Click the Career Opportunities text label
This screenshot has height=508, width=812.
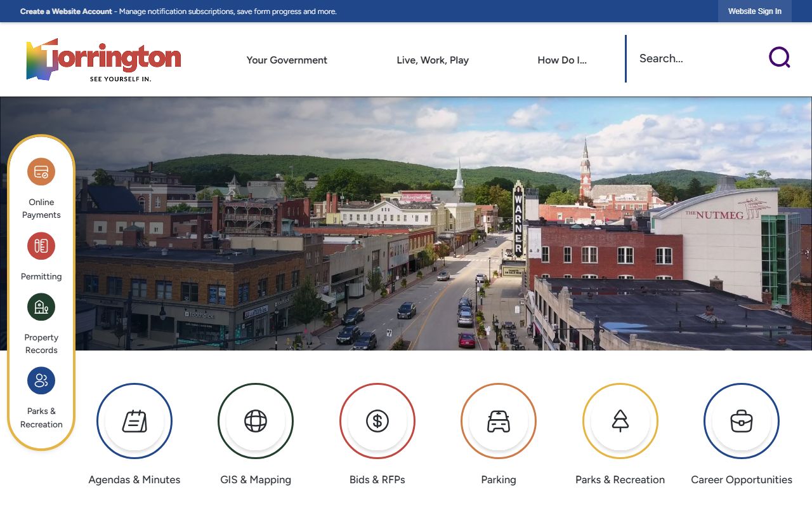pos(742,480)
